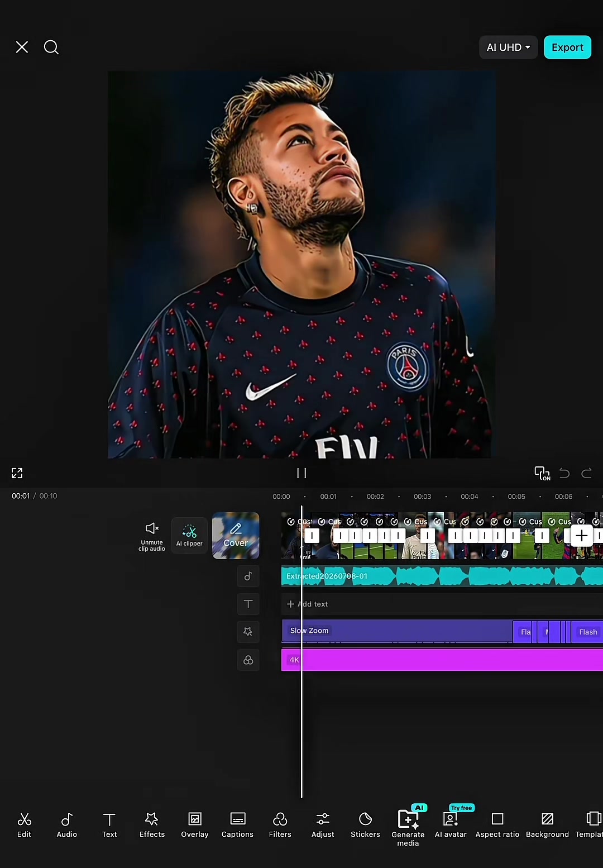Image resolution: width=603 pixels, height=868 pixels.
Task: Open the AI clipper tool
Action: (189, 536)
